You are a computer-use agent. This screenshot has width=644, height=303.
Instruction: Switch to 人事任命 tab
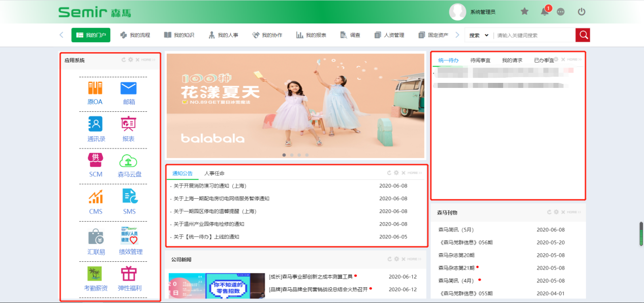pyautogui.click(x=214, y=173)
